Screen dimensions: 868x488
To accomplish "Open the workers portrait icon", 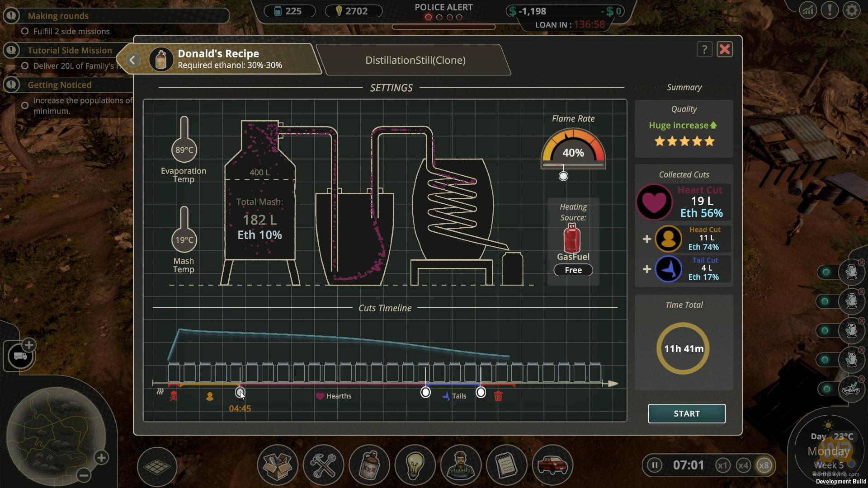I will pyautogui.click(x=461, y=465).
